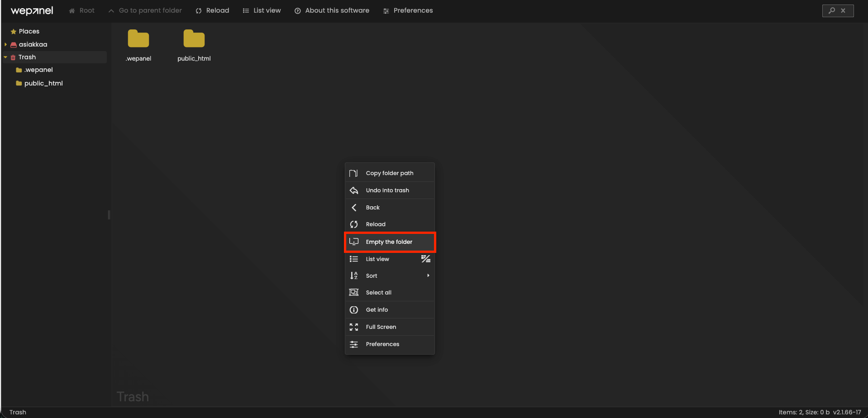
Task: Click the wepanel logo
Action: pos(32,11)
